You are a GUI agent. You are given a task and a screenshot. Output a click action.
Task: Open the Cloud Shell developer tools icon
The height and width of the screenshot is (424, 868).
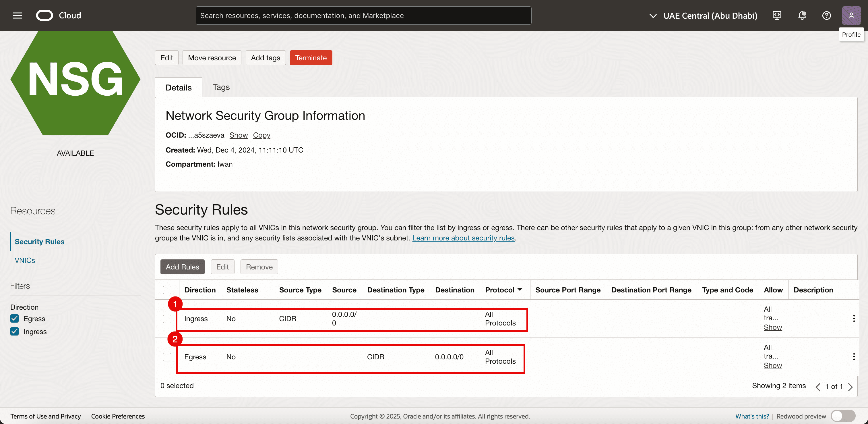point(777,16)
